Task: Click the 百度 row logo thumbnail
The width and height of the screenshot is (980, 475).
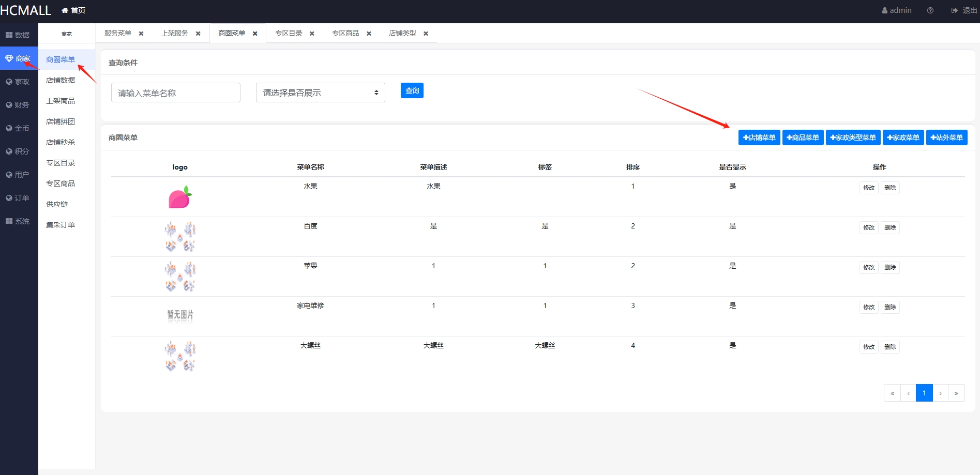Action: pyautogui.click(x=180, y=237)
